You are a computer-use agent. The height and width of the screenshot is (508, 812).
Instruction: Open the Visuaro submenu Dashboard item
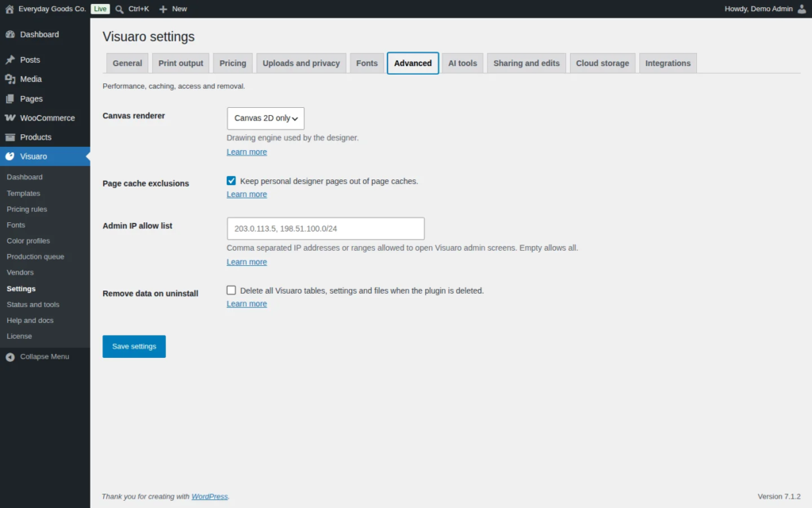pos(25,177)
